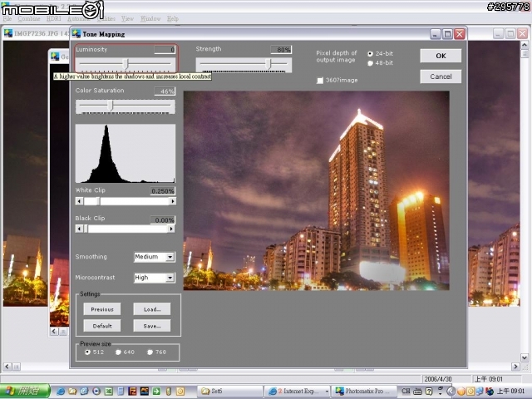Click the main window scroll right arrow
The width and height of the screenshot is (532, 399).
tap(515, 367)
